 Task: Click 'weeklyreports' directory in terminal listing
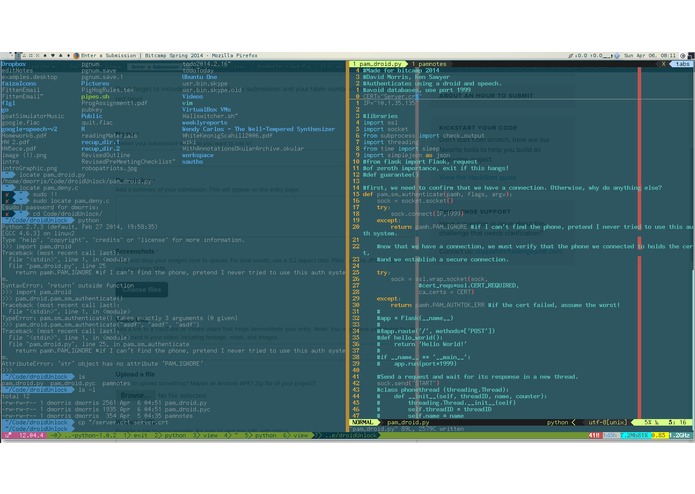tap(204, 123)
